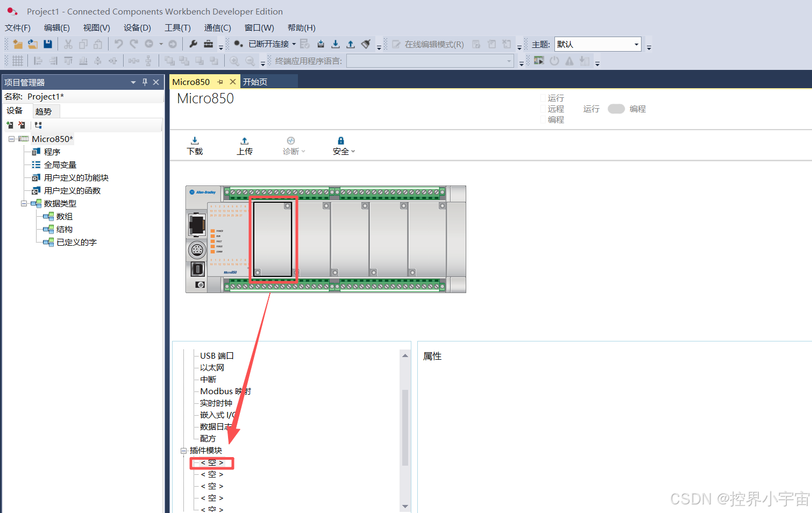Open the 编辑(E) menu
812x513 pixels.
point(56,27)
